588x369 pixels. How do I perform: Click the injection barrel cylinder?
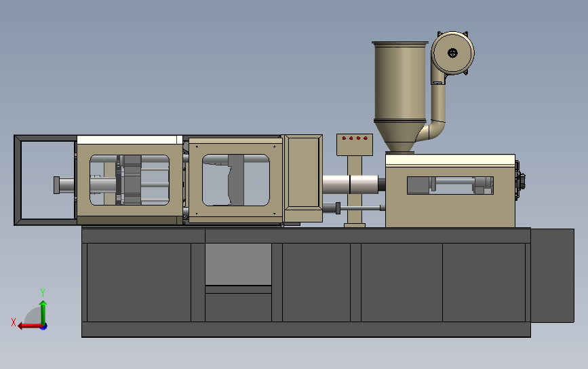point(350,184)
